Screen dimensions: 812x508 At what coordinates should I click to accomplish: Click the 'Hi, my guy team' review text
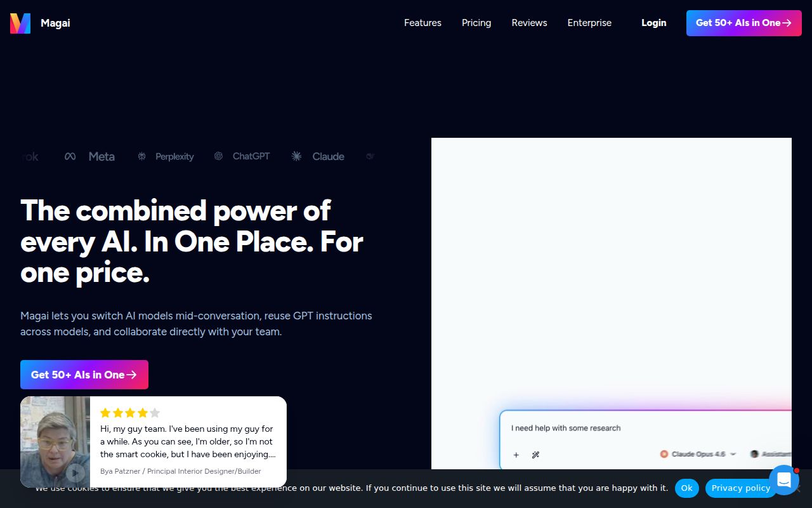(x=188, y=442)
